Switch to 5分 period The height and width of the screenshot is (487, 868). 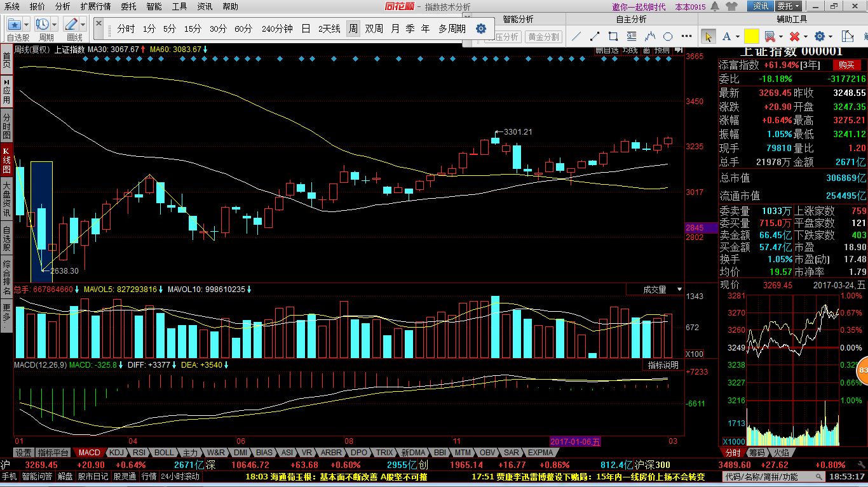(169, 29)
